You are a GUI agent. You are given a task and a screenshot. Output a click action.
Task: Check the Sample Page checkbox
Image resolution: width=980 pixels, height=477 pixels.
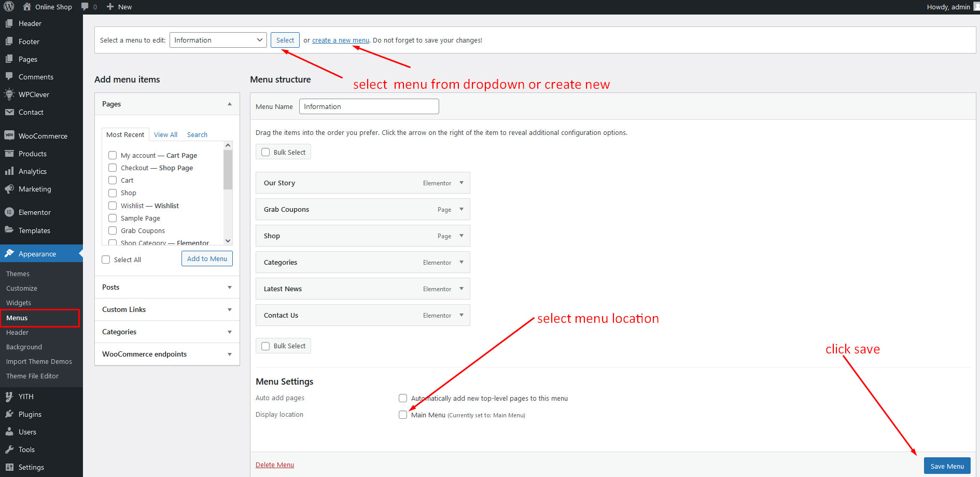[x=113, y=218]
